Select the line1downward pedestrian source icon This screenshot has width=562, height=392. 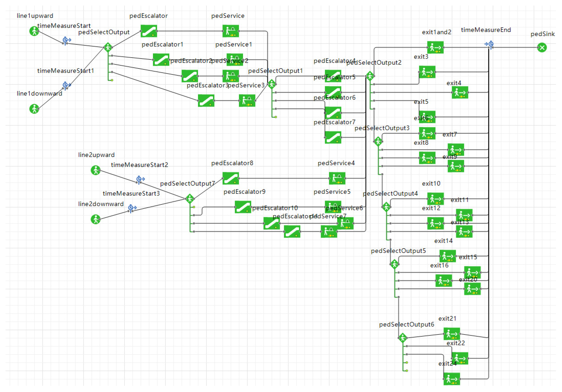click(x=34, y=109)
